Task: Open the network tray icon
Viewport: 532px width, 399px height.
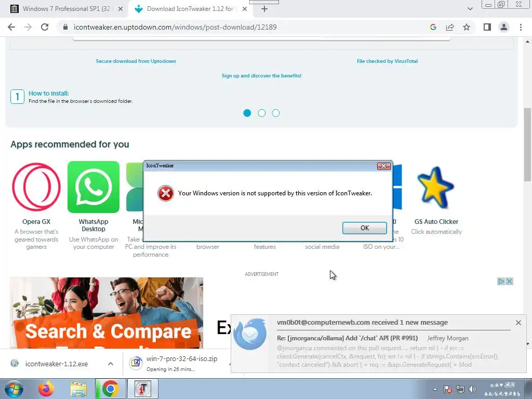Action: coord(460,390)
